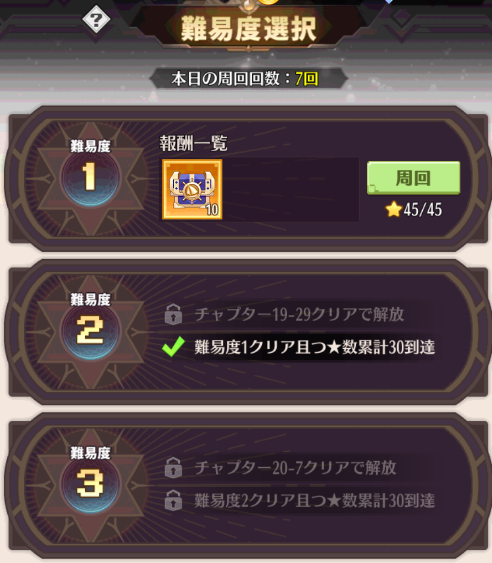Screen dimensions: 492x563
Task: Select the difficulty 1 emblem badge
Action: pos(90,178)
